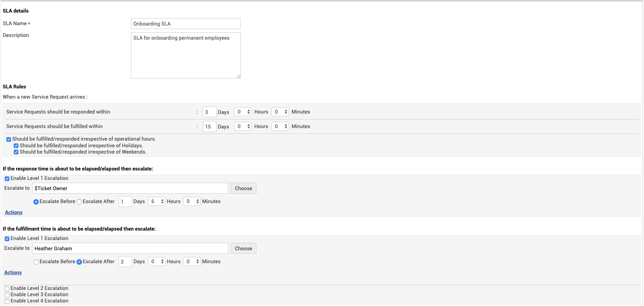The height and width of the screenshot is (306, 644).
Task: Enable Level 3 Escalation
Action: click(x=7, y=295)
